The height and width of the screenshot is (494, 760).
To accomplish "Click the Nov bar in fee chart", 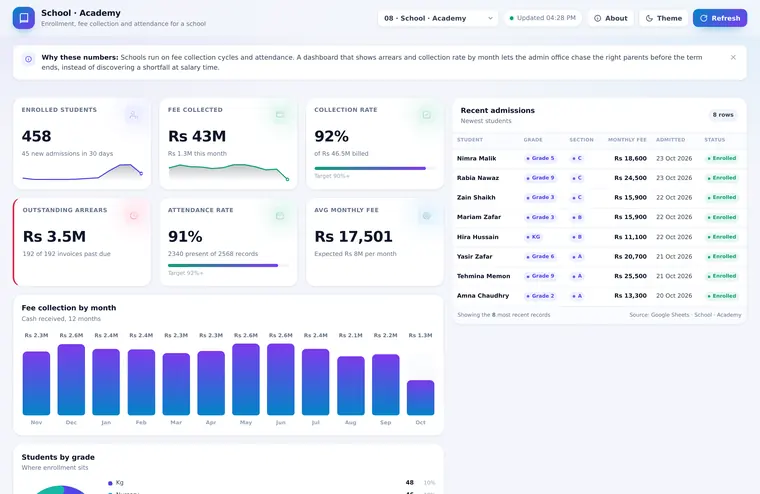I will tap(36, 383).
